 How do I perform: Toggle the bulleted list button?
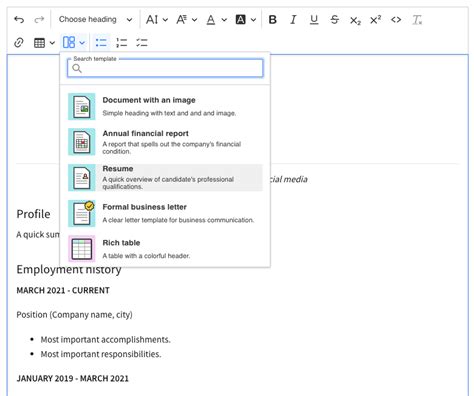pyautogui.click(x=101, y=43)
